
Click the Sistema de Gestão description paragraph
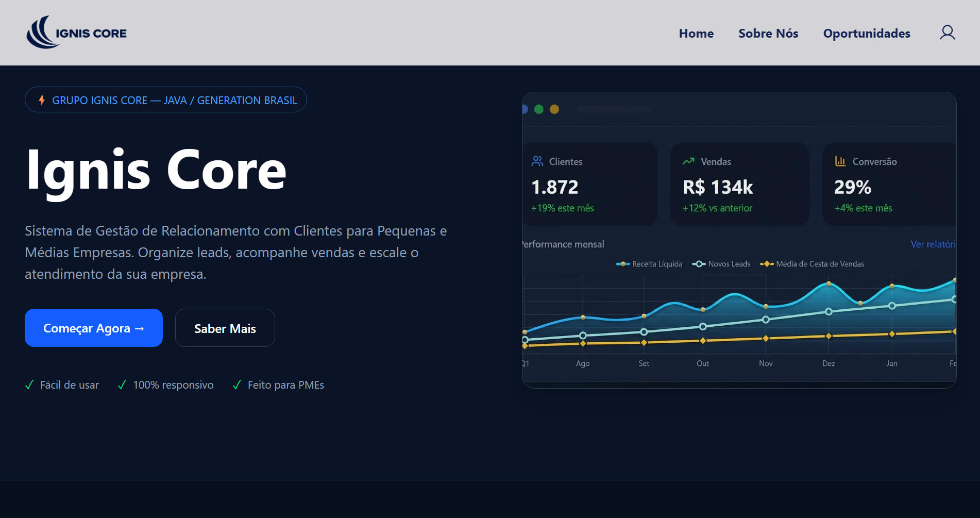pos(236,253)
